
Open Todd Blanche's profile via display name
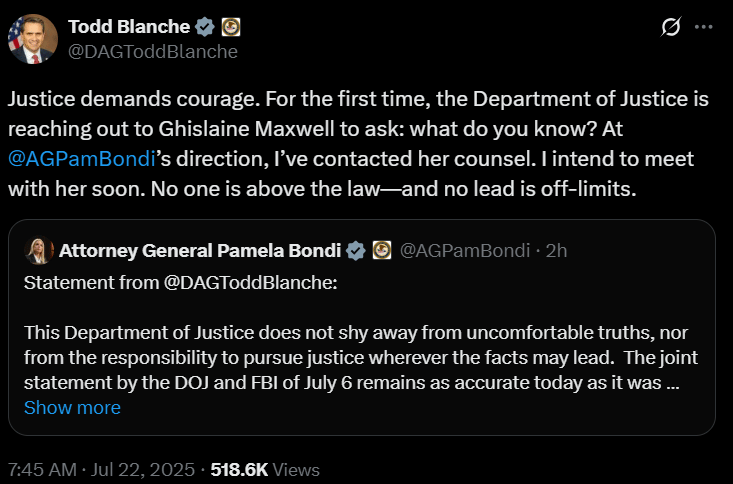[126, 26]
